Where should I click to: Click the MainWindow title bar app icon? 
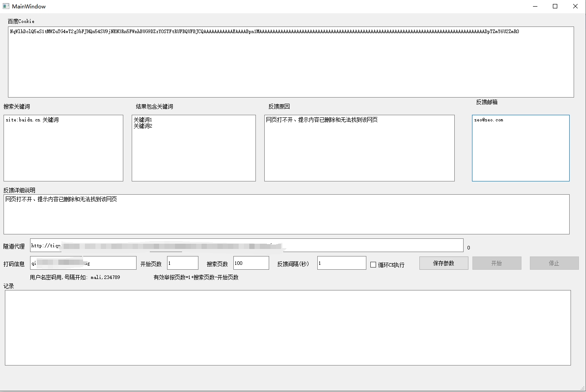coord(6,6)
